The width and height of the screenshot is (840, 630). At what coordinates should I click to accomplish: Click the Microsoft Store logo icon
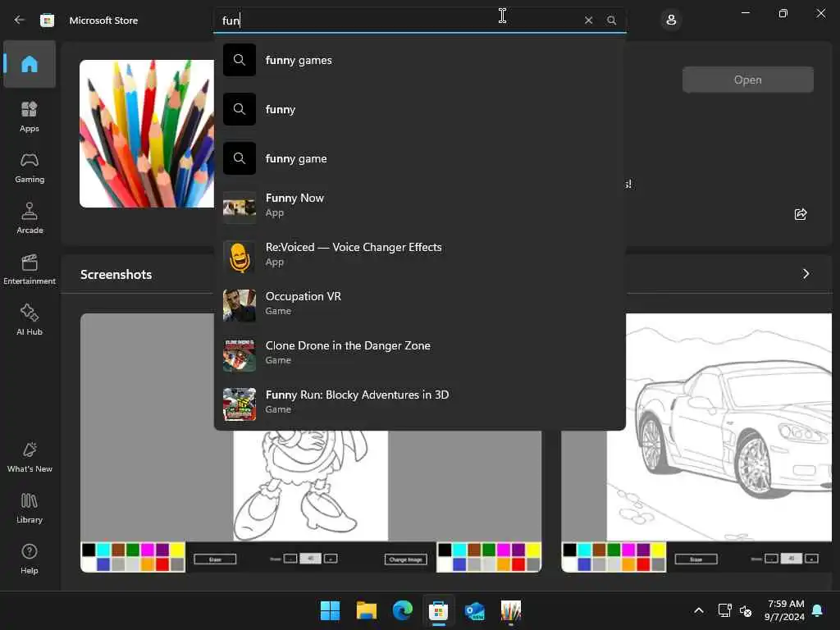tap(47, 21)
